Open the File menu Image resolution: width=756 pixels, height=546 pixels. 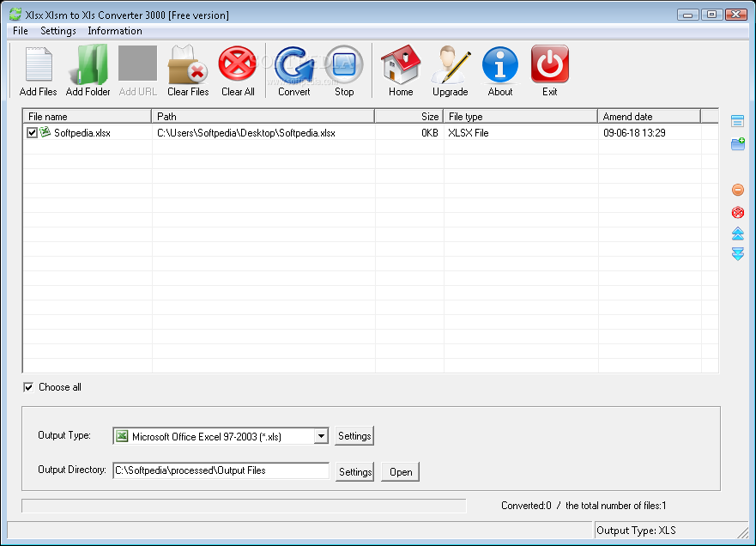click(21, 31)
